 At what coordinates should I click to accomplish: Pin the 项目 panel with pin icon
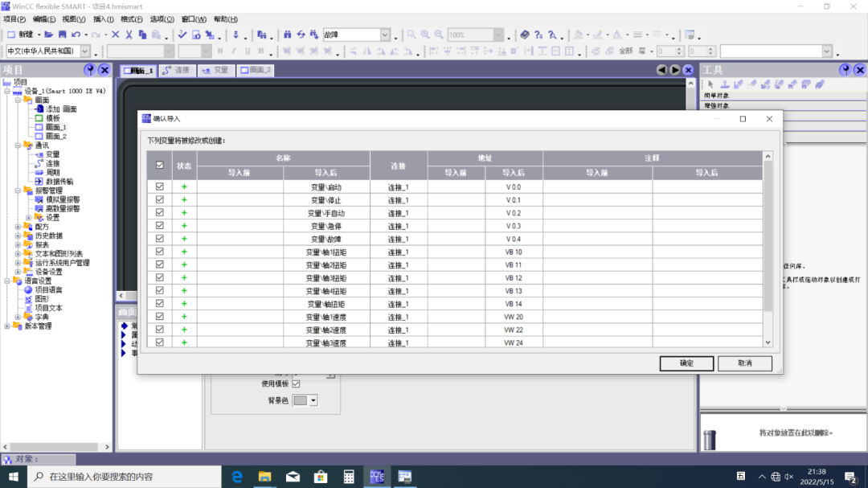[x=90, y=70]
